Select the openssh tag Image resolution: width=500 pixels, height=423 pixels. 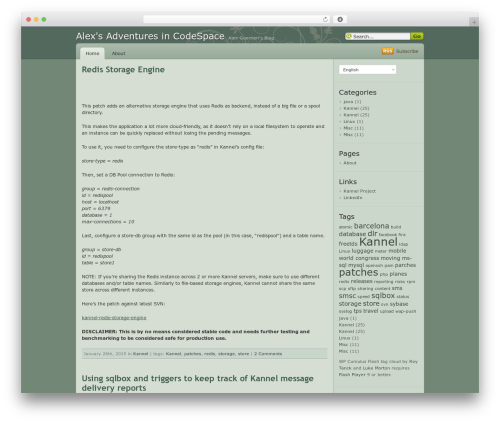[x=374, y=266]
